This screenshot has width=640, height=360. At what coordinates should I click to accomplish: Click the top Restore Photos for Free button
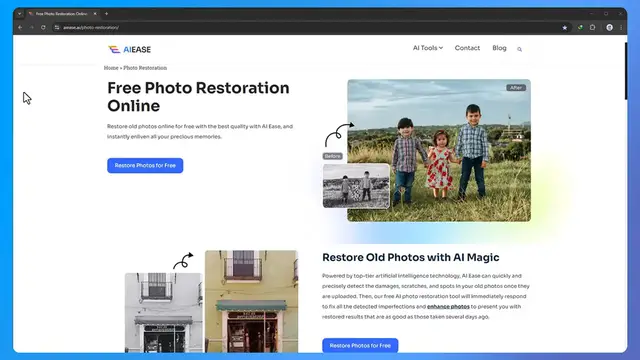coord(145,165)
